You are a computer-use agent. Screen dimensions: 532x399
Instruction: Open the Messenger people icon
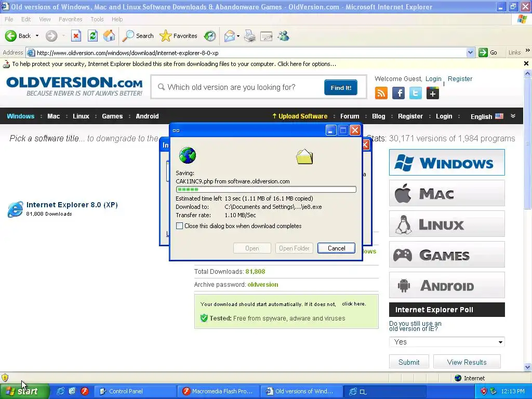pyautogui.click(x=283, y=36)
